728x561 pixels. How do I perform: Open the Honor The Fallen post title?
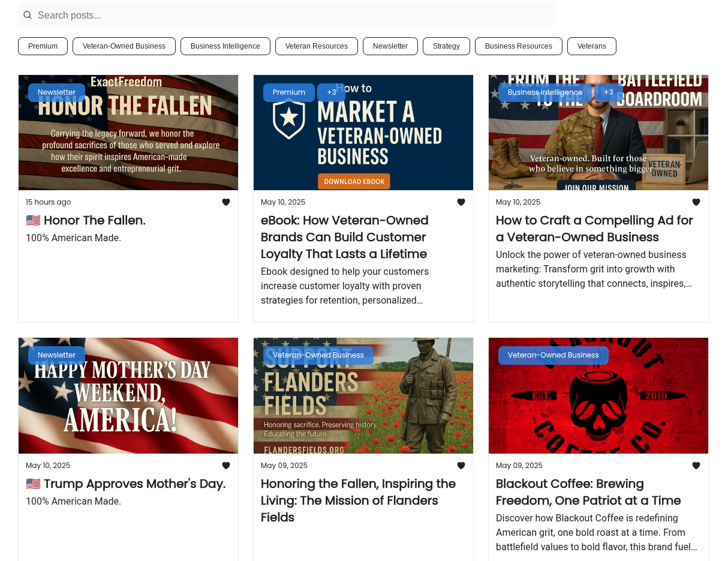pos(94,220)
